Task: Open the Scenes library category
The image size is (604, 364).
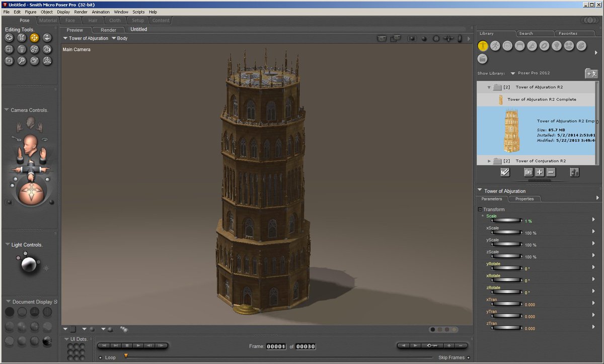Action: pos(483,59)
